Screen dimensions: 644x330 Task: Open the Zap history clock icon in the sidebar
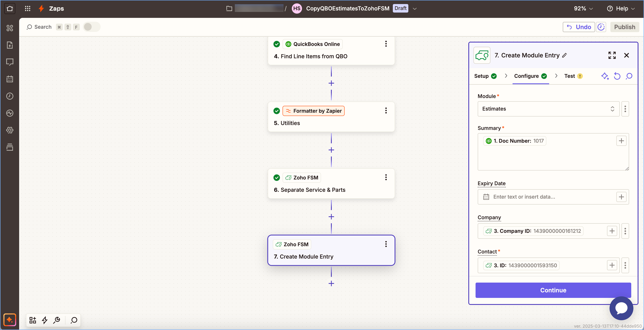tap(10, 96)
